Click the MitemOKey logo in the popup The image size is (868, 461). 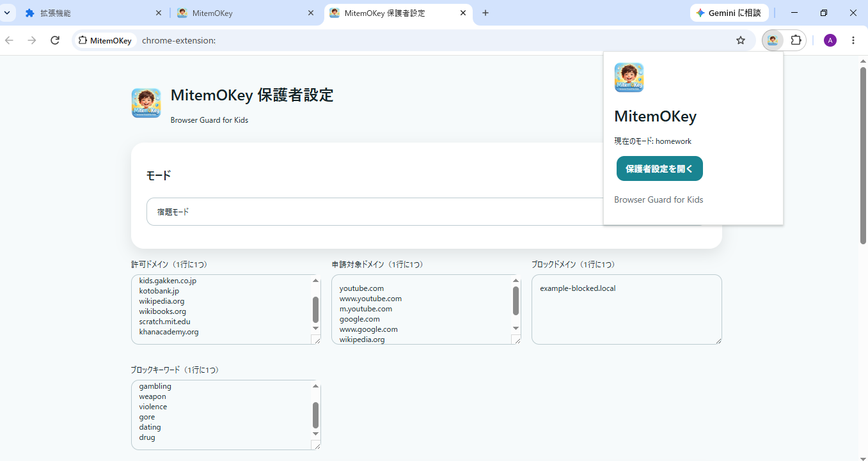629,77
